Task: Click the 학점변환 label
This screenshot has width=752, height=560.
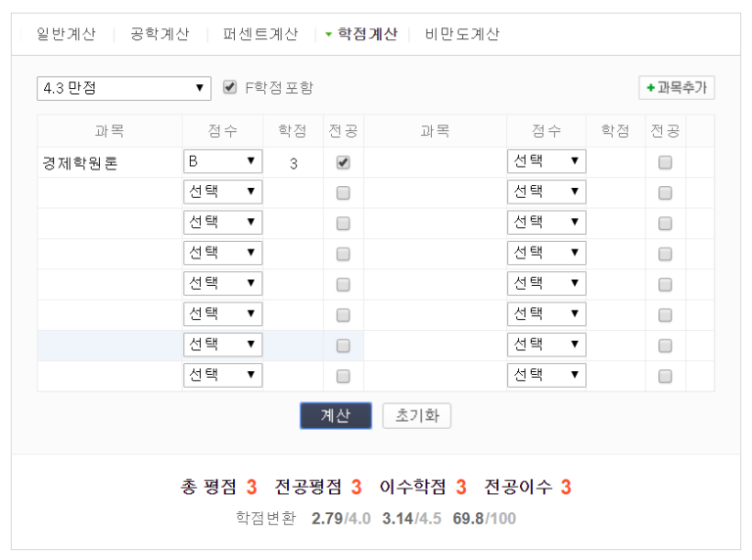Action: point(265,518)
